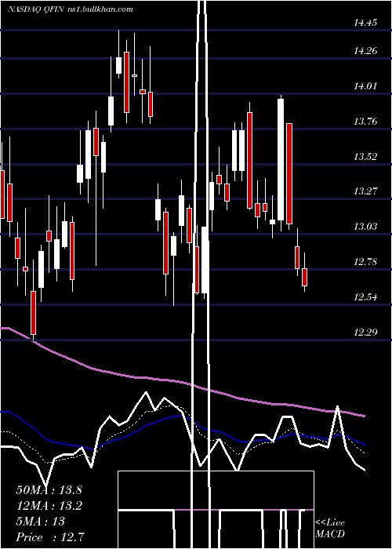Image resolution: width=392 pixels, height=549 pixels.
Task: Click the 13.27 price axis label
Action: tap(365, 191)
